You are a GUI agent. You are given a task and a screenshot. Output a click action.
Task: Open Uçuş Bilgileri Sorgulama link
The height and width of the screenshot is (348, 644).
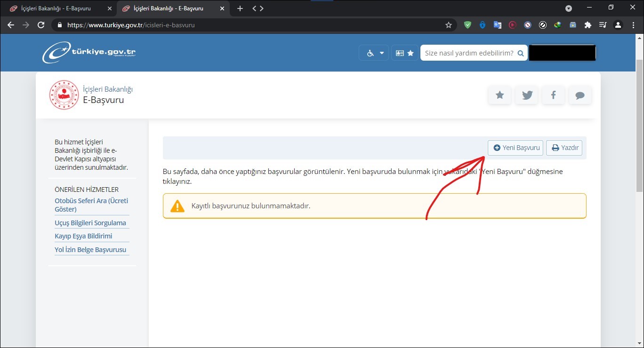pos(90,223)
